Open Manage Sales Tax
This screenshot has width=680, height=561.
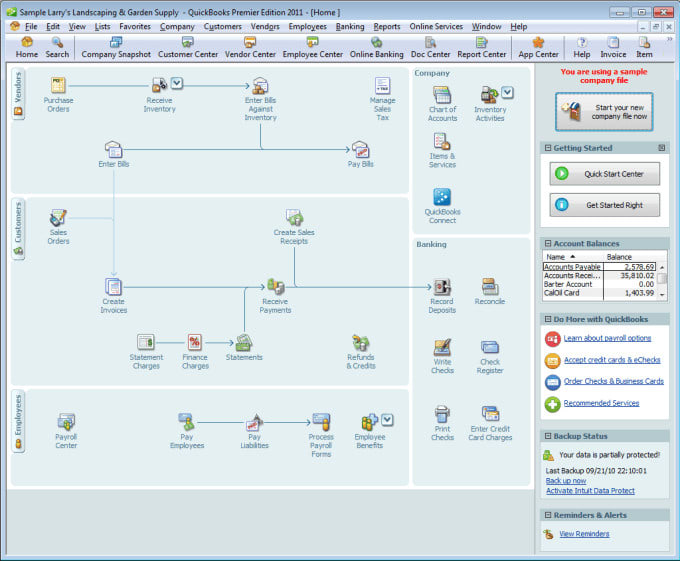[x=382, y=85]
